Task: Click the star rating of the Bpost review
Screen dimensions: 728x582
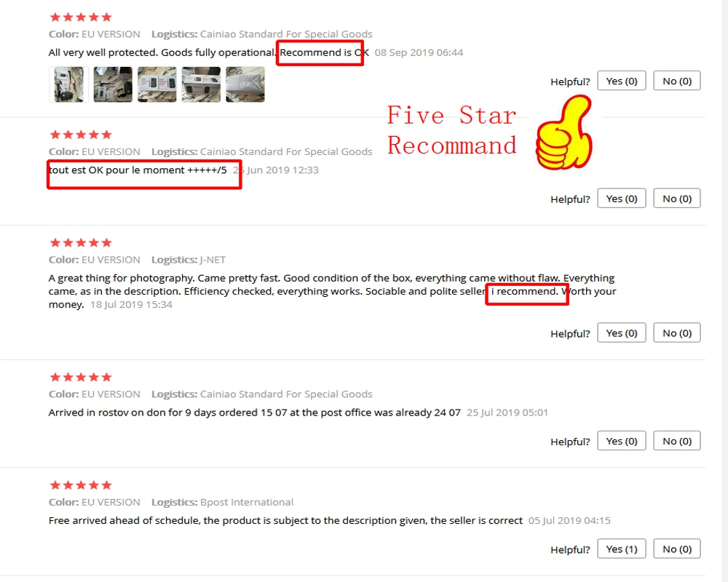Action: (x=81, y=485)
